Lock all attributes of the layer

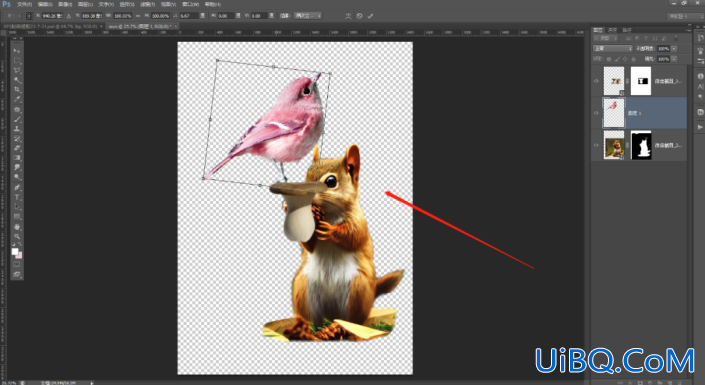pyautogui.click(x=634, y=59)
